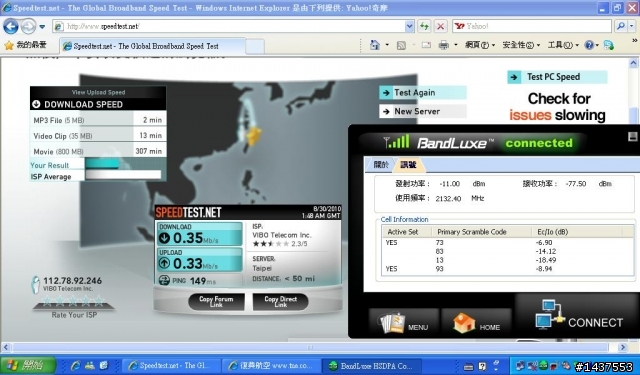The image size is (640, 375).
Task: Click the Test Again button
Action: pyautogui.click(x=422, y=93)
